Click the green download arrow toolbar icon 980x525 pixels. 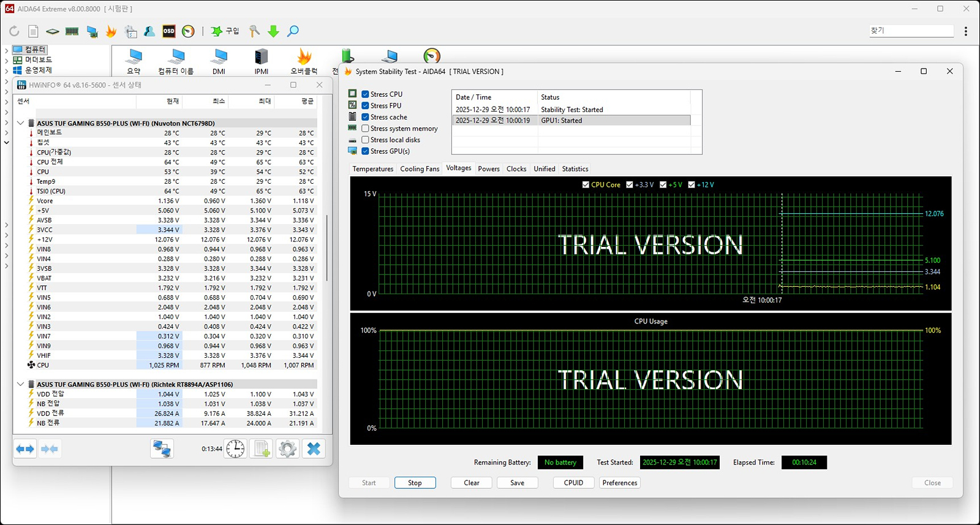pos(274,31)
